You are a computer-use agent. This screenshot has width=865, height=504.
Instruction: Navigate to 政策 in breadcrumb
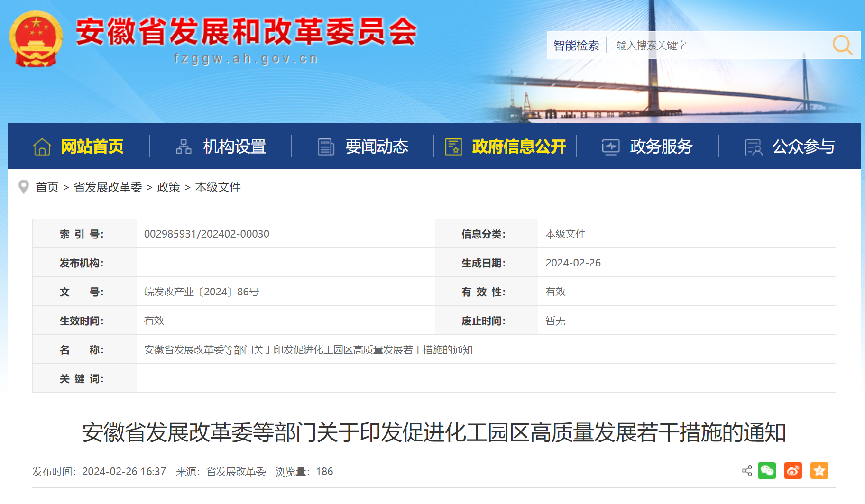pos(168,187)
